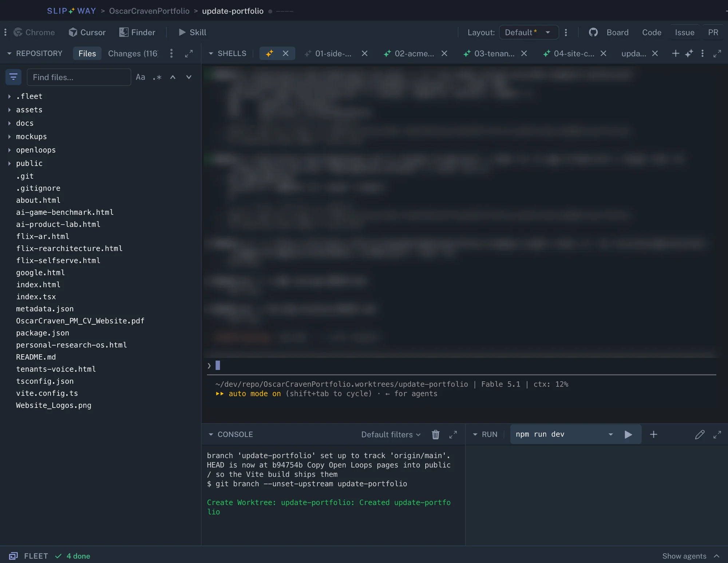Add a new shell with plus icon

[x=675, y=54]
